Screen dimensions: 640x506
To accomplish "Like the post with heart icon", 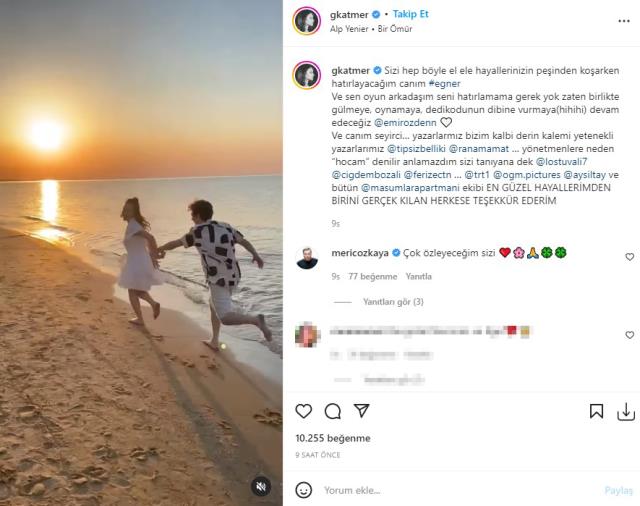I will pos(304,411).
